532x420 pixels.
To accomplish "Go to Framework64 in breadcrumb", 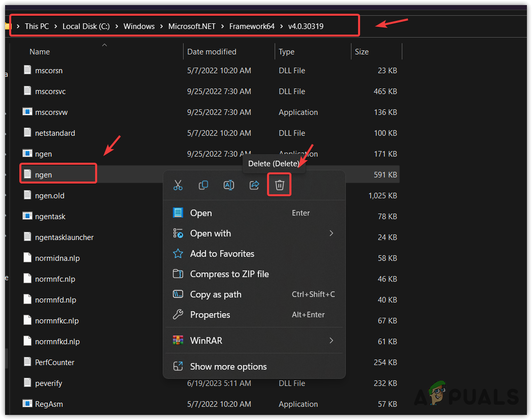I will coord(252,26).
